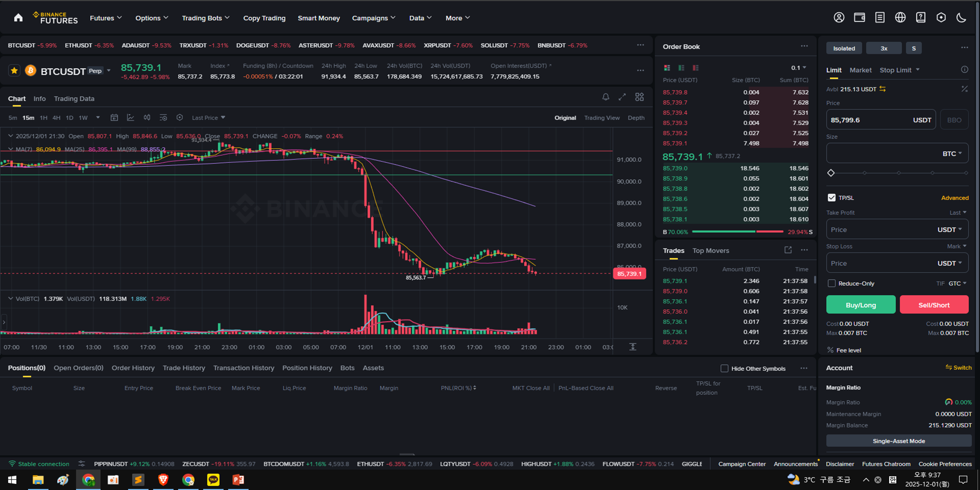Click the order Price input field
Screen dimensions: 980x490
882,120
